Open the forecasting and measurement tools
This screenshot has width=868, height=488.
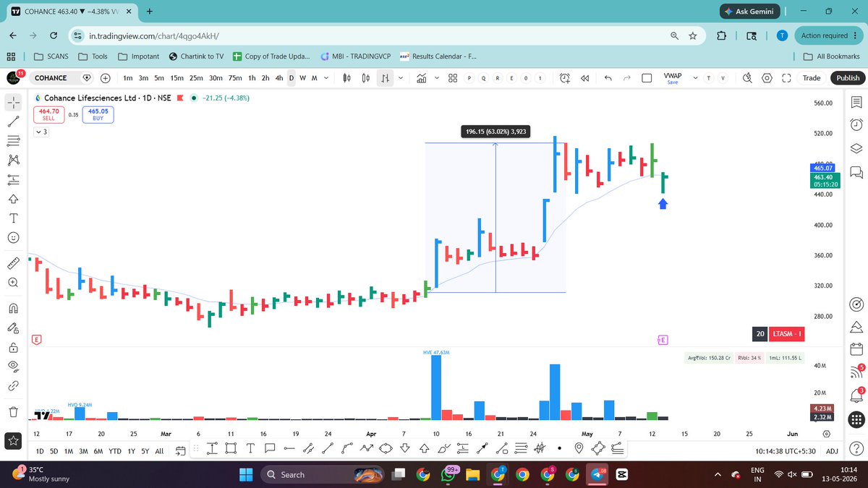[x=13, y=179]
